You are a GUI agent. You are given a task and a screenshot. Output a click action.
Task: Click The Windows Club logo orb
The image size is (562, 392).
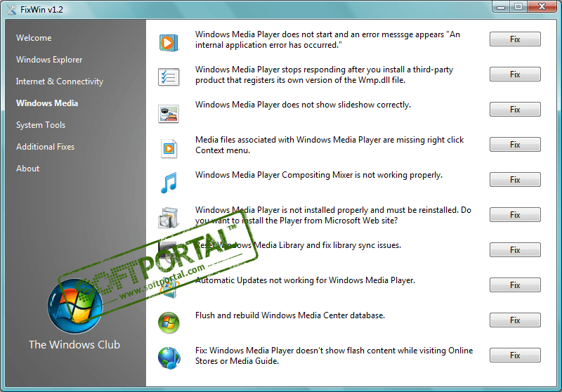click(x=75, y=306)
